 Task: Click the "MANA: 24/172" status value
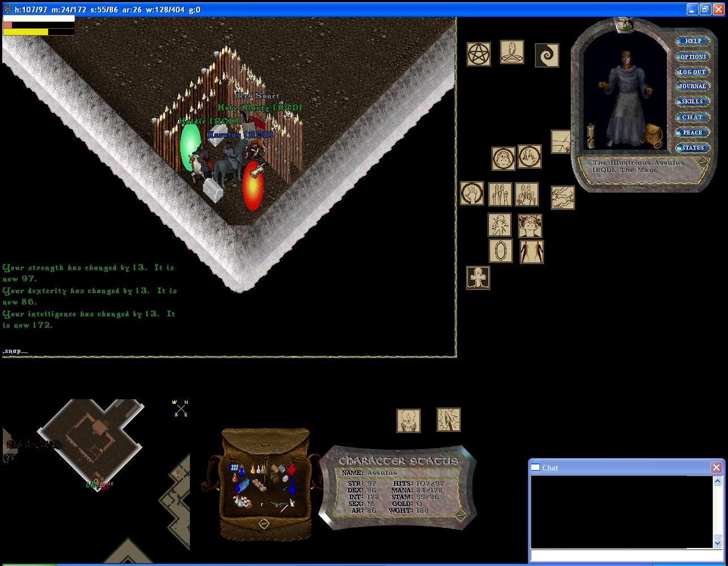(x=415, y=490)
